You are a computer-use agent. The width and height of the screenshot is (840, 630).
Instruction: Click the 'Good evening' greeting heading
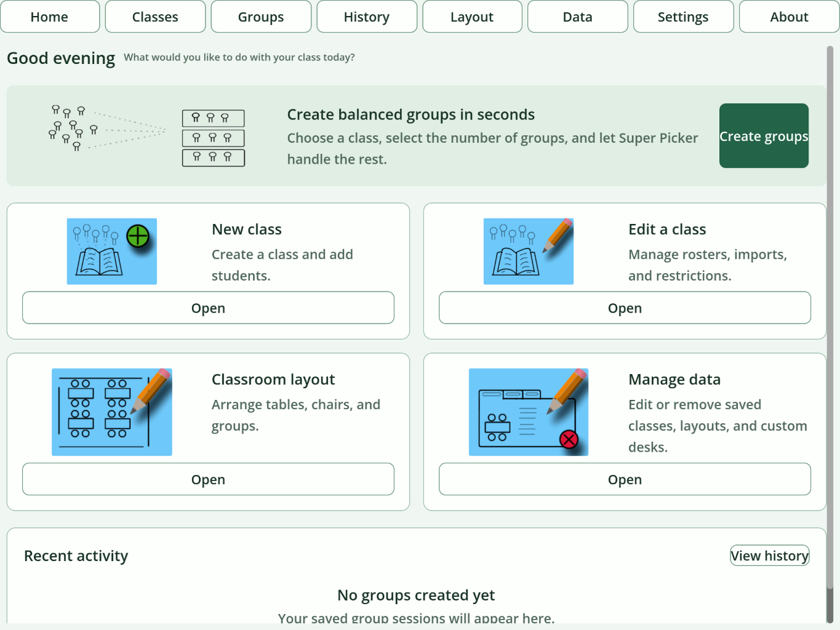click(x=61, y=58)
